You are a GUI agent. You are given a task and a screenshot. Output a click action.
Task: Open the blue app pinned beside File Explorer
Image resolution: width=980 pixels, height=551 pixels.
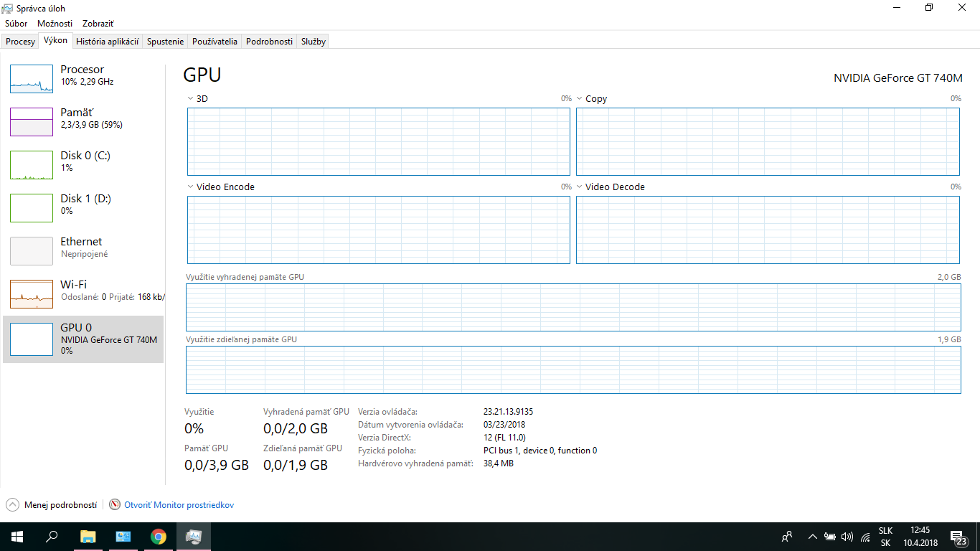pyautogui.click(x=123, y=536)
